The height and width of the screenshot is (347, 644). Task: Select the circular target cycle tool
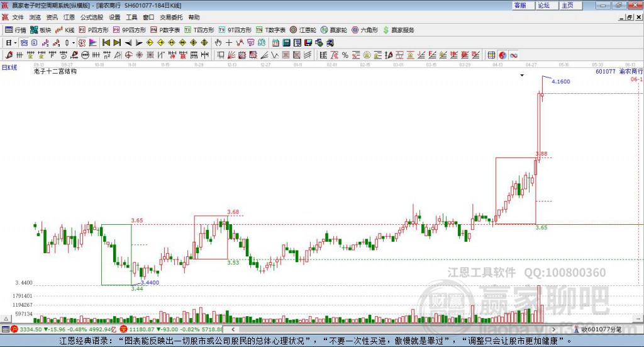tap(128, 55)
